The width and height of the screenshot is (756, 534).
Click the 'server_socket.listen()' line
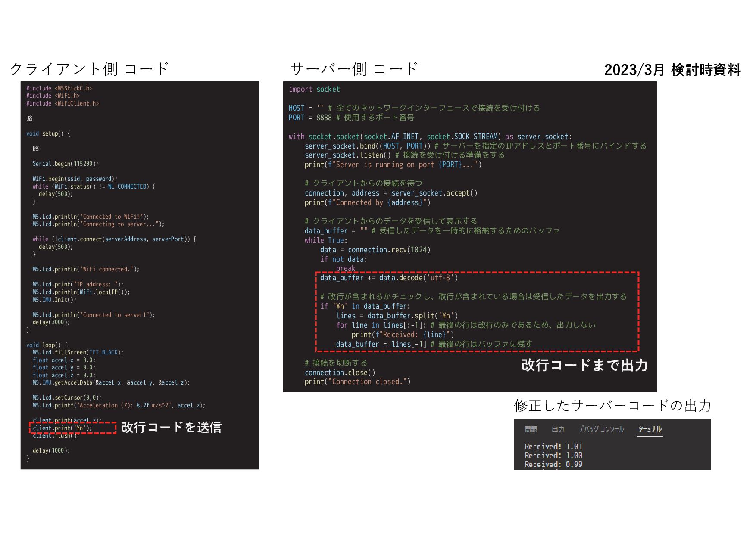click(405, 155)
